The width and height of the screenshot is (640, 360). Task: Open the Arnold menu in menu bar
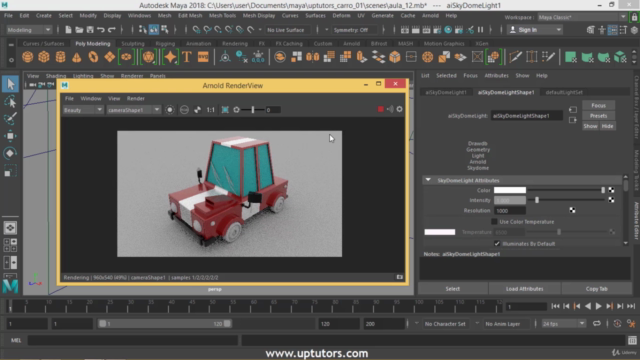tap(430, 16)
